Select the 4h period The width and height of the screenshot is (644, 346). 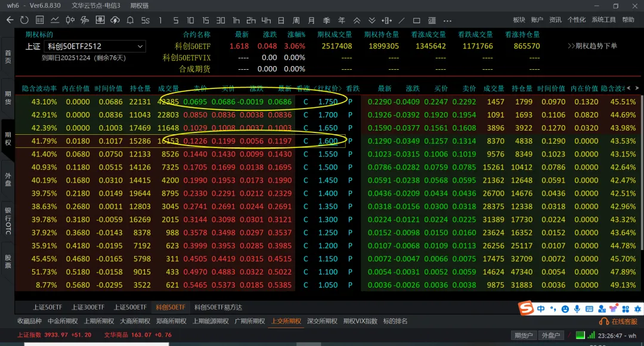[x=266, y=20]
